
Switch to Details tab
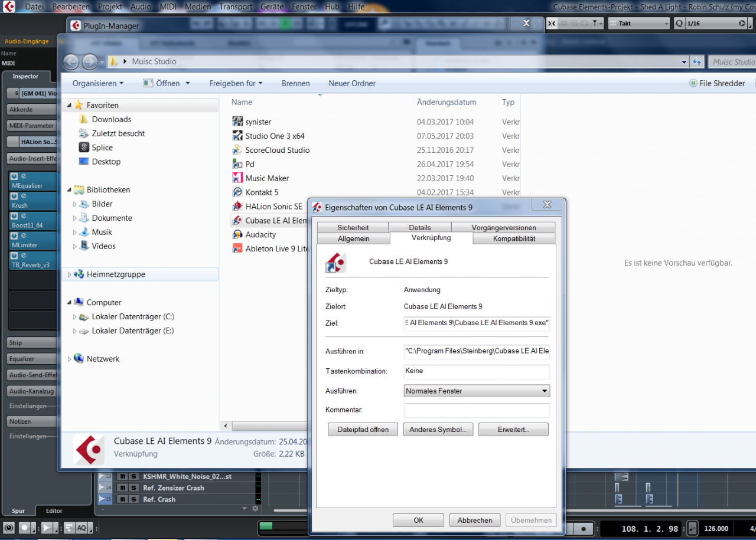click(x=420, y=227)
